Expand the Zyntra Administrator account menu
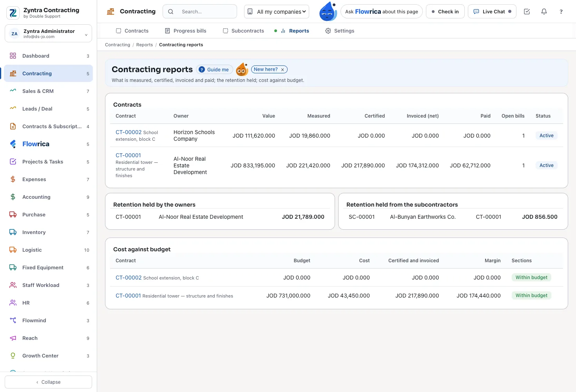The height and width of the screenshot is (392, 576). coord(48,34)
